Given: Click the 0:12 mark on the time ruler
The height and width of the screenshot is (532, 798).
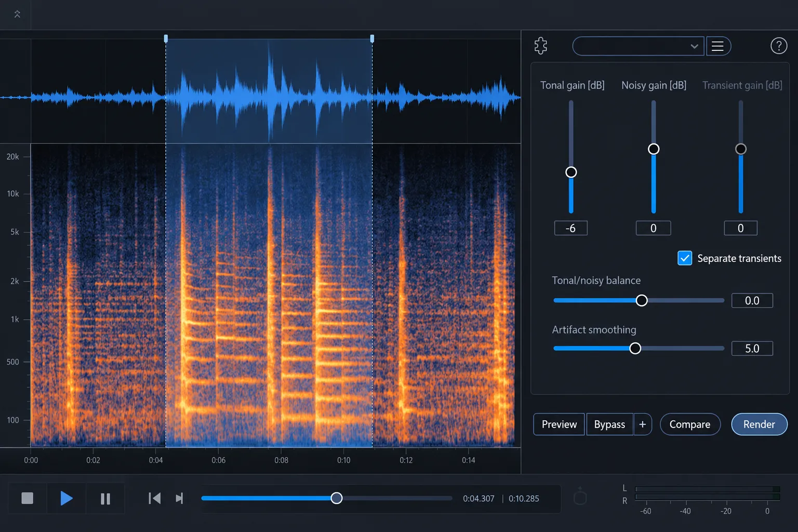Looking at the screenshot, I should (x=406, y=460).
